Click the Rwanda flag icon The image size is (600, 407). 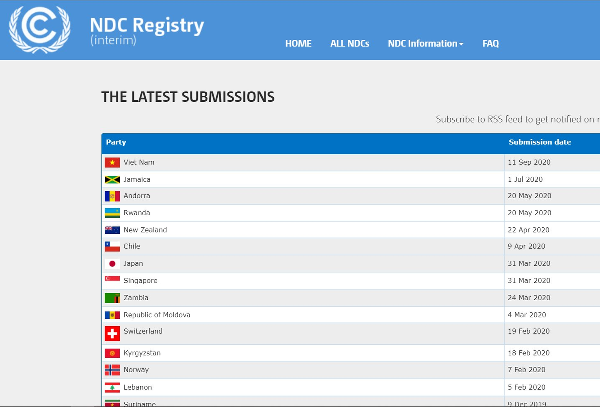[112, 213]
